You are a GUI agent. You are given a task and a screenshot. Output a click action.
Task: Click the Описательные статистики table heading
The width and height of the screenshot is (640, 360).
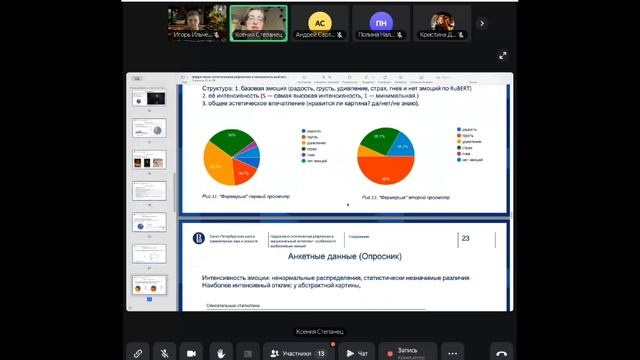pos(233,305)
